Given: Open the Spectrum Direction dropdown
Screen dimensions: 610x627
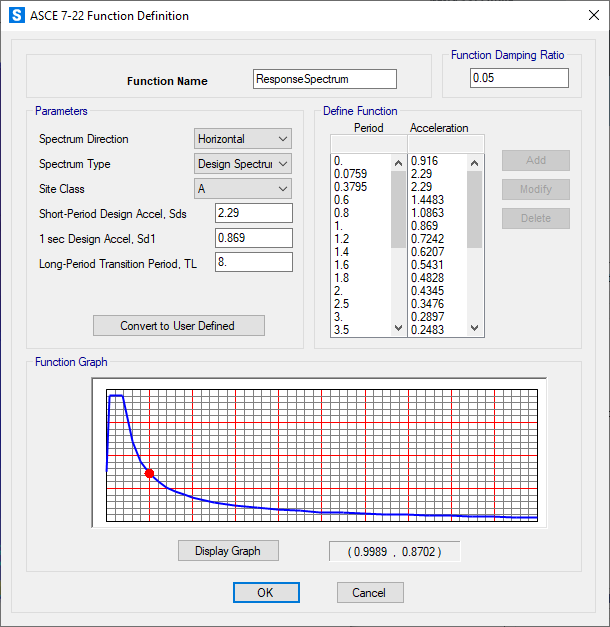Looking at the screenshot, I should 242,139.
